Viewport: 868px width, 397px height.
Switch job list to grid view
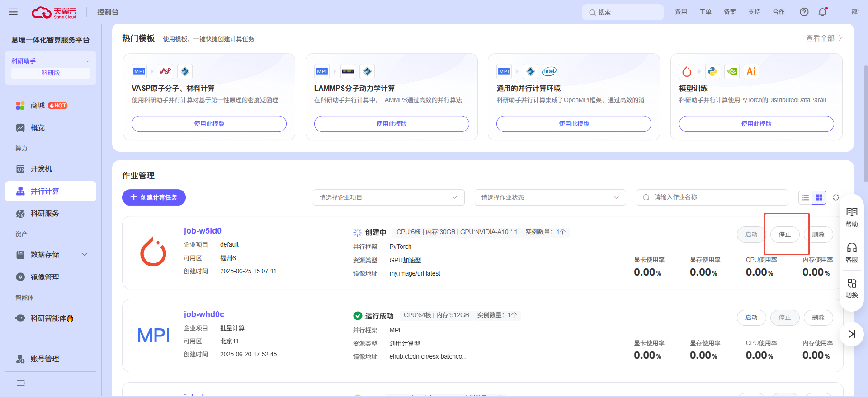(x=819, y=197)
